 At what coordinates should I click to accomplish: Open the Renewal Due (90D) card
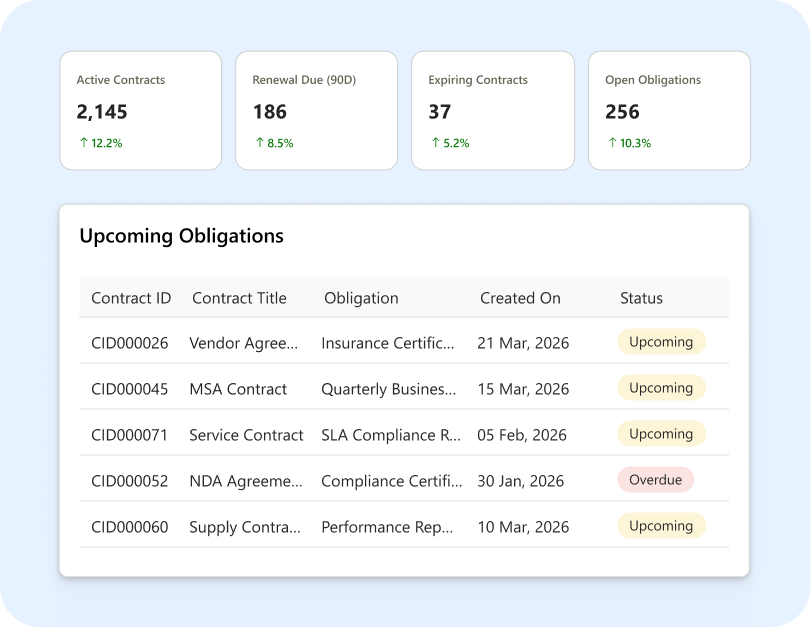coord(317,110)
